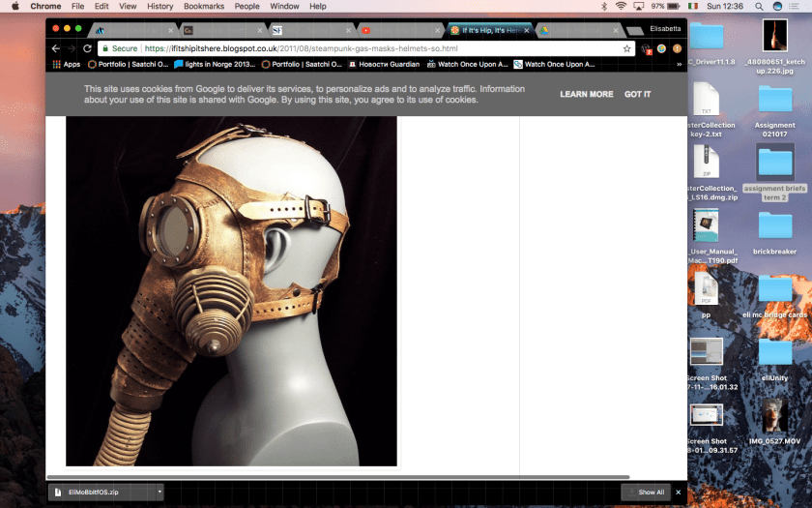Expand the hidden bookmarks overflow chevron
812x508 pixels.
(679, 65)
